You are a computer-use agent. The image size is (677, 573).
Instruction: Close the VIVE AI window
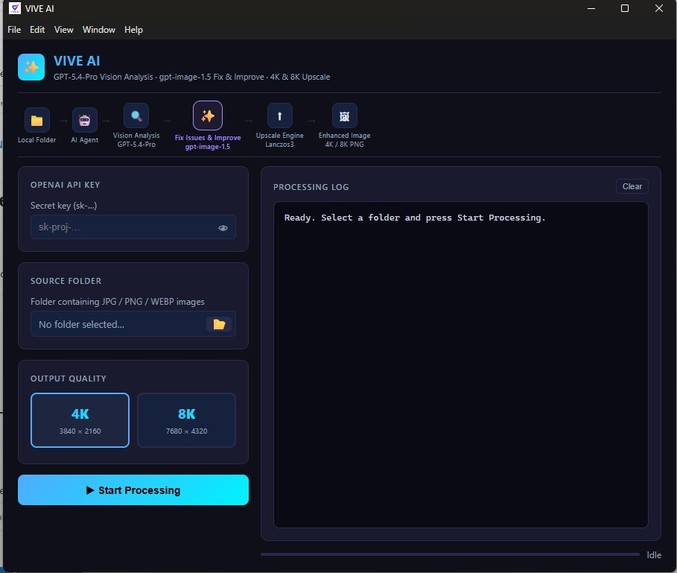(659, 8)
